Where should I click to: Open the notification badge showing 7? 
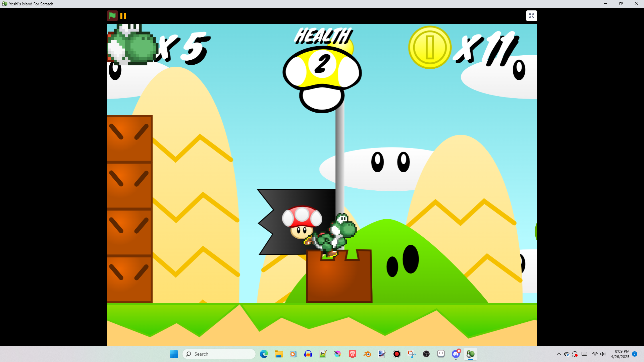(x=635, y=354)
